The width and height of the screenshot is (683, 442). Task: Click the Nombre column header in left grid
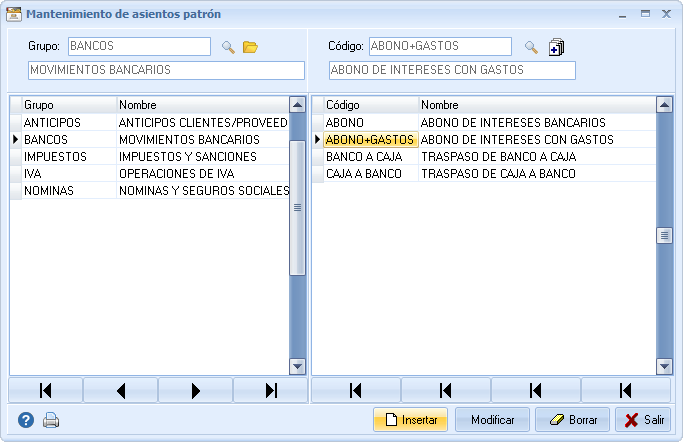tap(203, 105)
